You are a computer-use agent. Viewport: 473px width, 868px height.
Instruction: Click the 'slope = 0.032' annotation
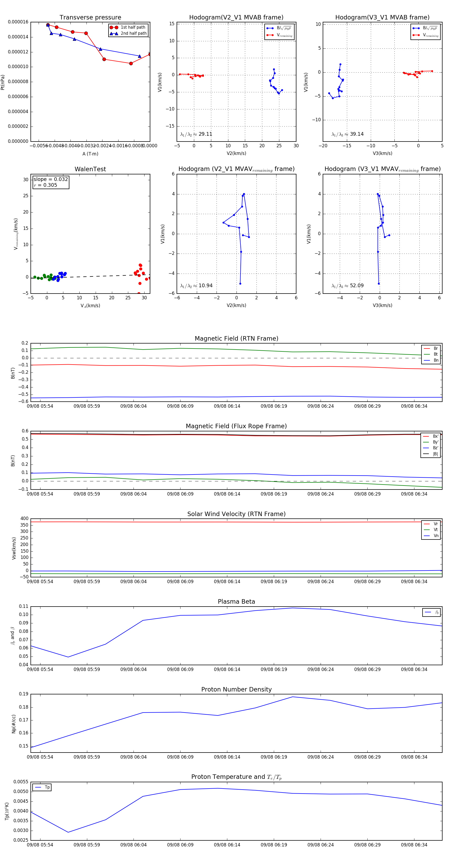click(x=50, y=179)
